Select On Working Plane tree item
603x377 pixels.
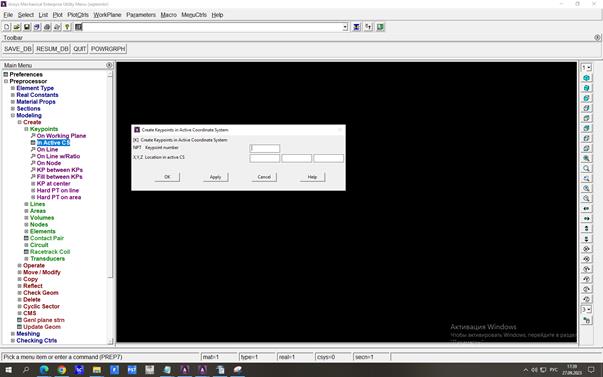coord(61,136)
